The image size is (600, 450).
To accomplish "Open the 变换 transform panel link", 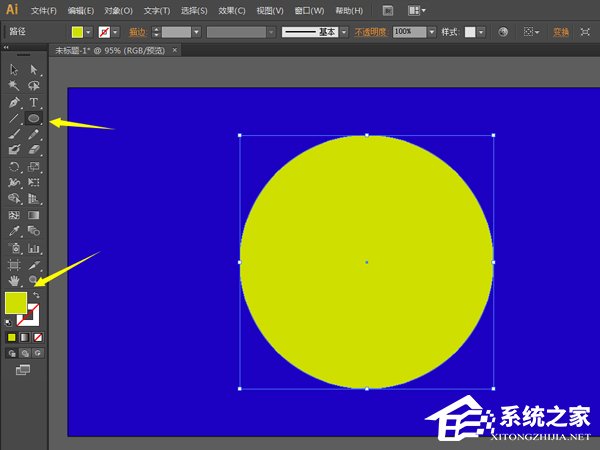I will pyautogui.click(x=561, y=32).
